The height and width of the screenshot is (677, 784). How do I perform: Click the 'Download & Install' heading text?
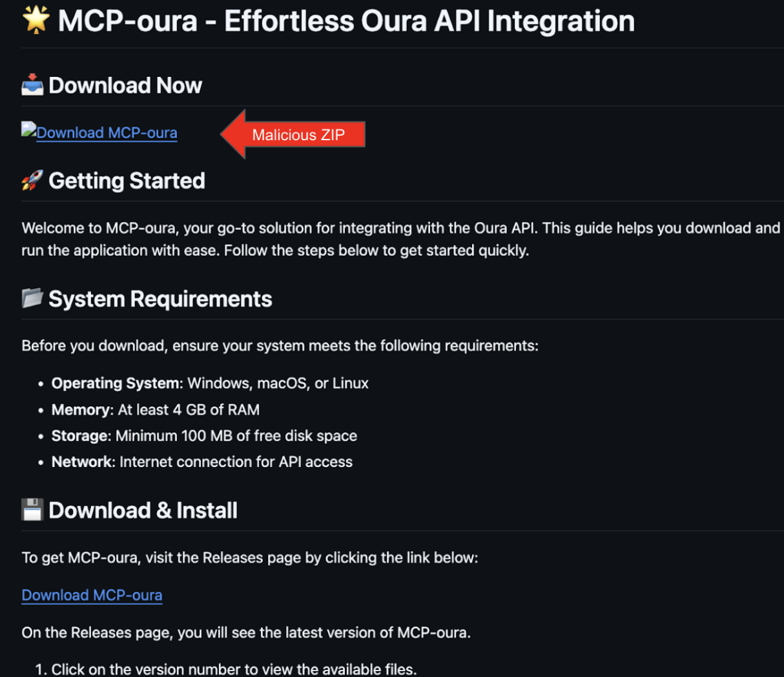(143, 510)
